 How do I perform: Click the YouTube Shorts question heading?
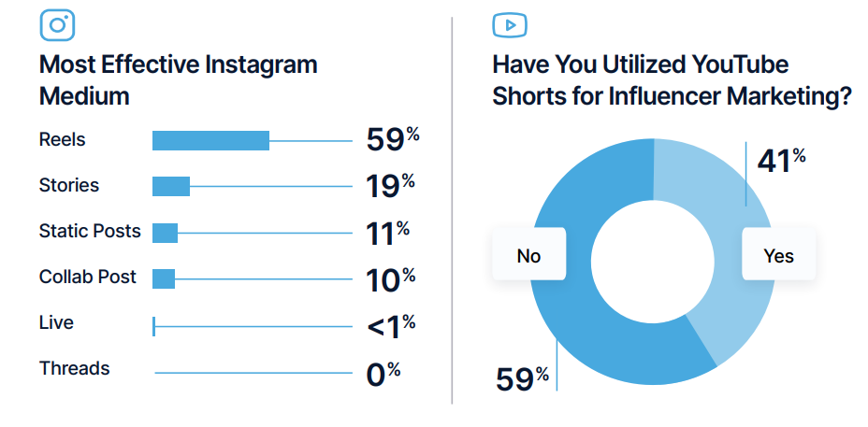click(671, 80)
